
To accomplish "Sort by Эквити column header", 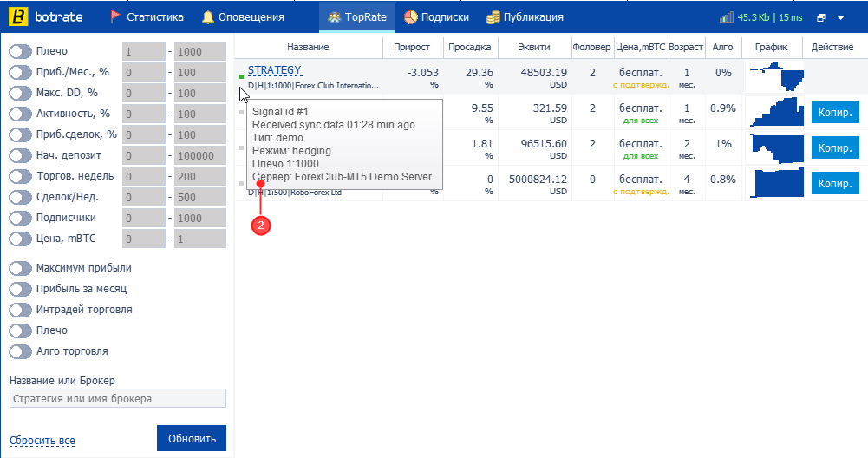I will (534, 47).
